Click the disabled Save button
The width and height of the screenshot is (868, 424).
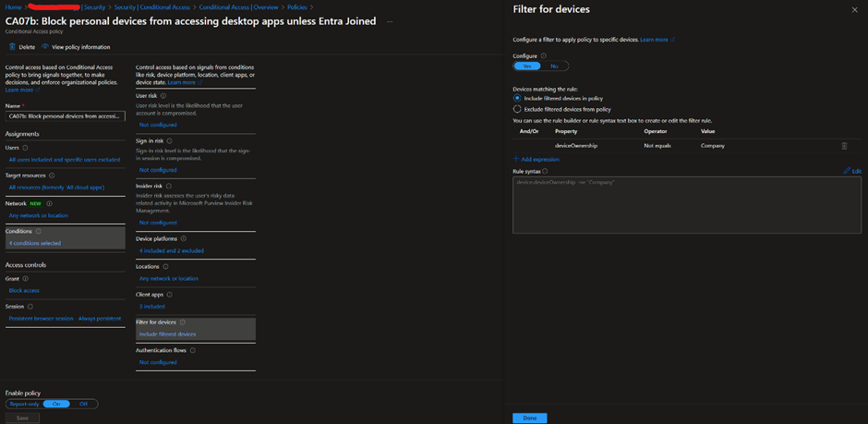[22, 418]
